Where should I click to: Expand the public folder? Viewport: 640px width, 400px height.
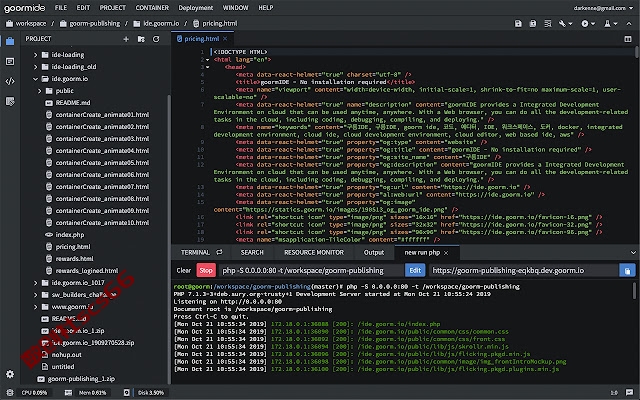point(40,91)
